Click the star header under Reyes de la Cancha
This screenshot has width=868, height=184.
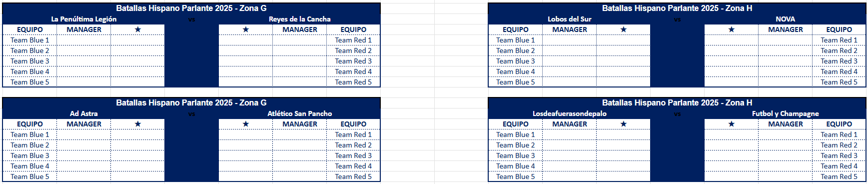[245, 29]
